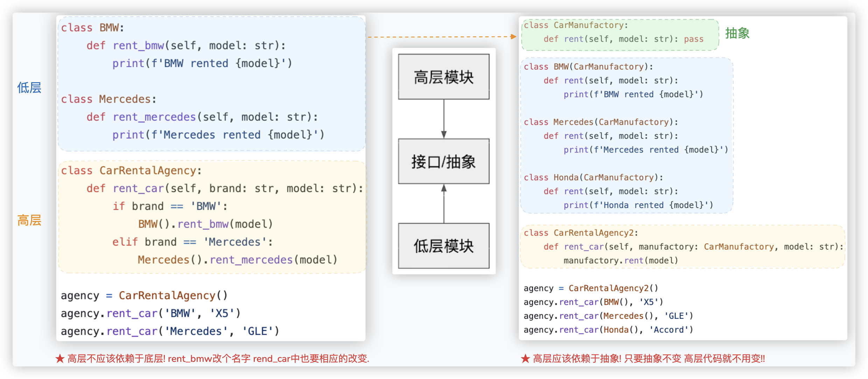868x379 pixels.
Task: Click the red star before 高层应该依赖于抽象
Action: pyautogui.click(x=525, y=359)
